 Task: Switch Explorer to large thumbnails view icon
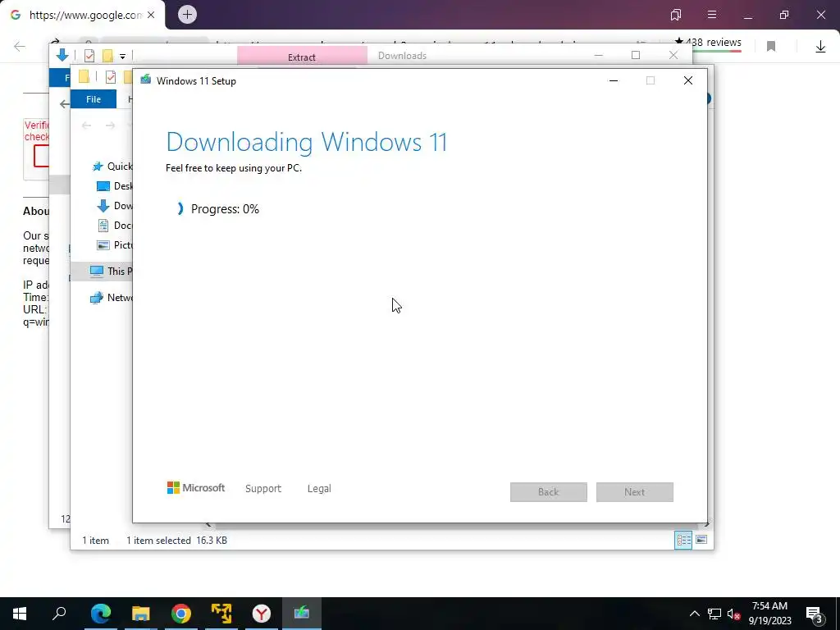click(x=701, y=540)
